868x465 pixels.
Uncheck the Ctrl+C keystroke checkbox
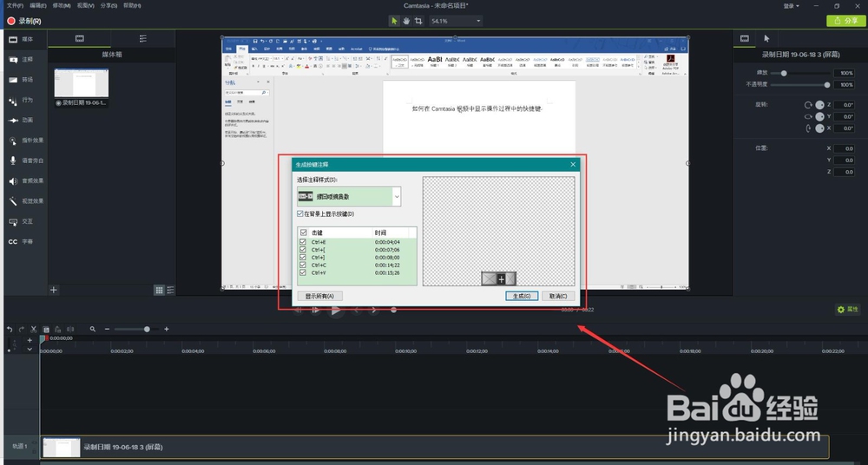(303, 265)
